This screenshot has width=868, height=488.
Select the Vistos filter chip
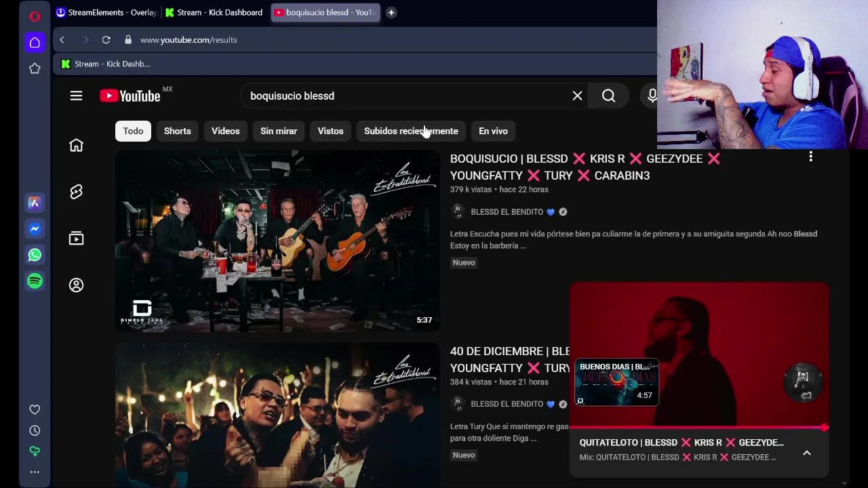pos(331,131)
